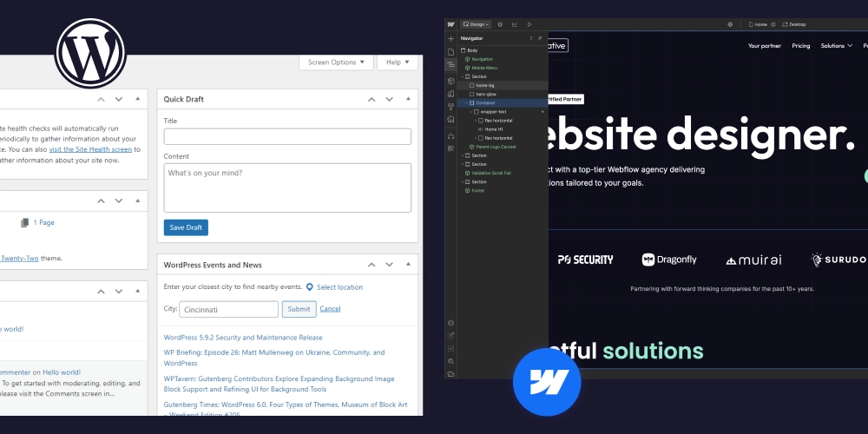The height and width of the screenshot is (434, 868).
Task: Open the Insights chart icon in Webflow top bar
Action: [515, 24]
